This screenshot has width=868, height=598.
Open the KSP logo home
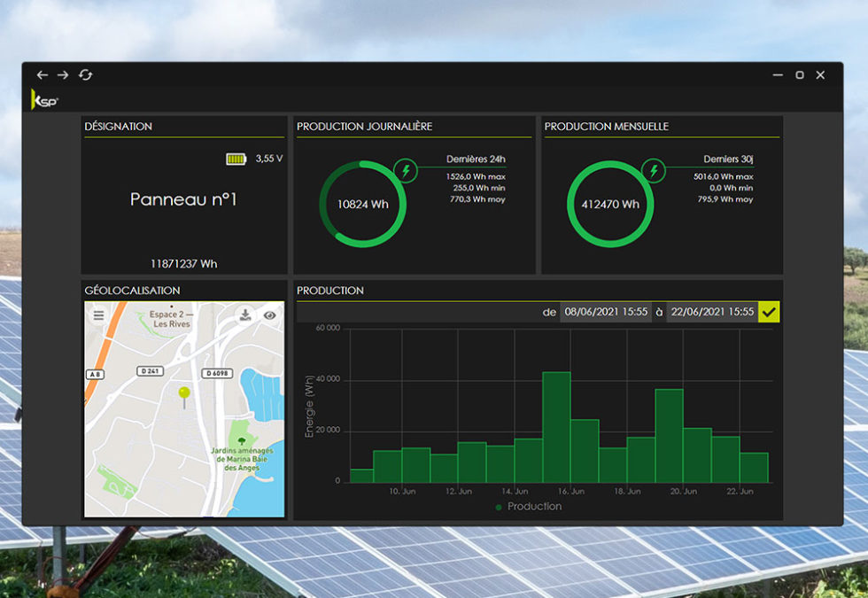44,99
